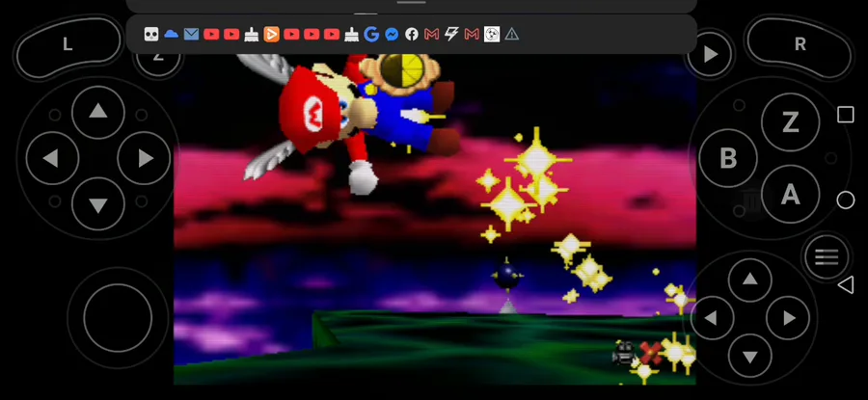The width and height of the screenshot is (868, 400).
Task: Open the orange play-arrow notification icon
Action: point(271,35)
